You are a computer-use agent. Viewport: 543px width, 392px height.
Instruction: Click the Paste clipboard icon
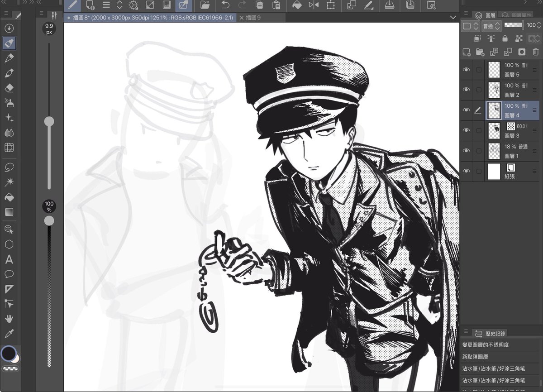(x=276, y=5)
